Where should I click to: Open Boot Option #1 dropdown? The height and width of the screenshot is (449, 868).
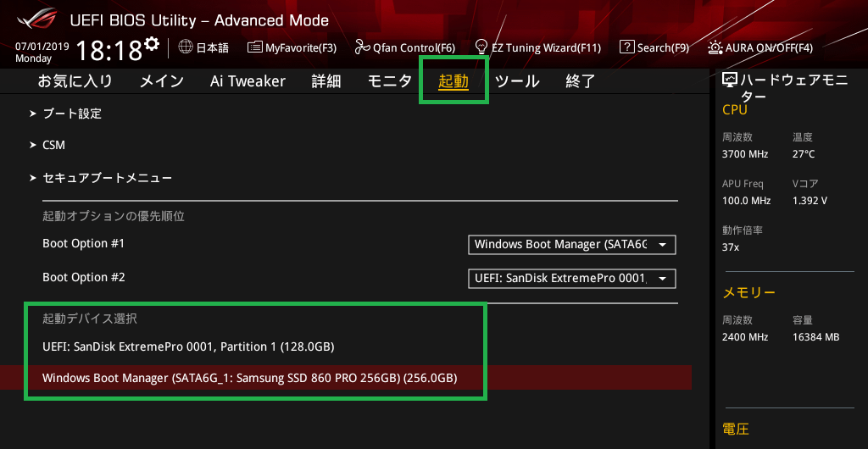(572, 244)
